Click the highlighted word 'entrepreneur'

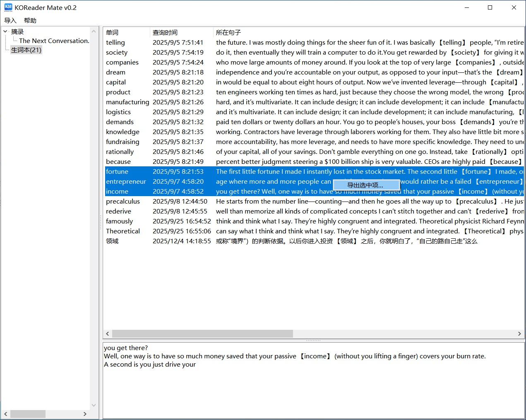126,181
